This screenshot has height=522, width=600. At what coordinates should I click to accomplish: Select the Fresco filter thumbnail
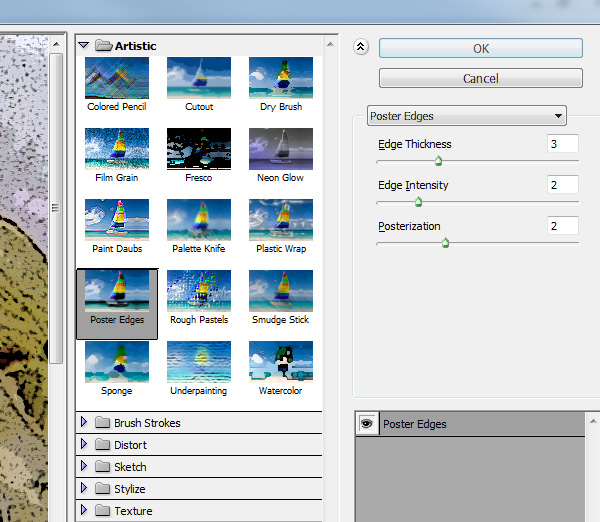coord(199,149)
